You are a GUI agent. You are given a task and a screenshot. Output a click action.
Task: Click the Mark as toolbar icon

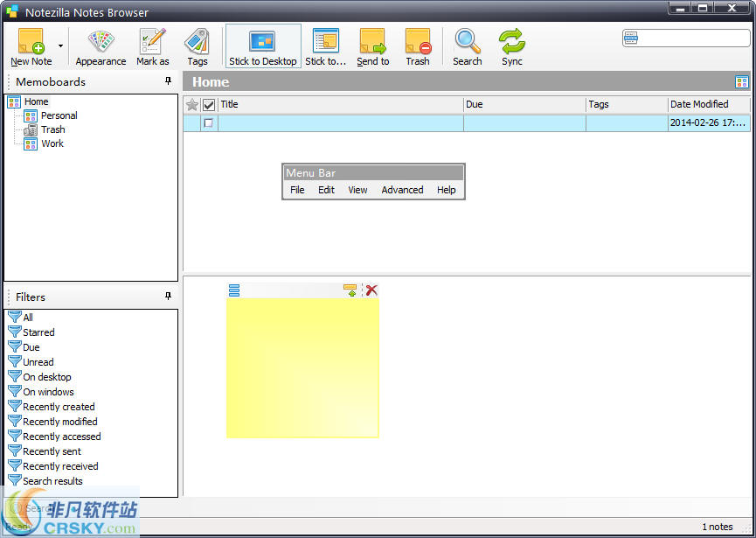coord(152,47)
